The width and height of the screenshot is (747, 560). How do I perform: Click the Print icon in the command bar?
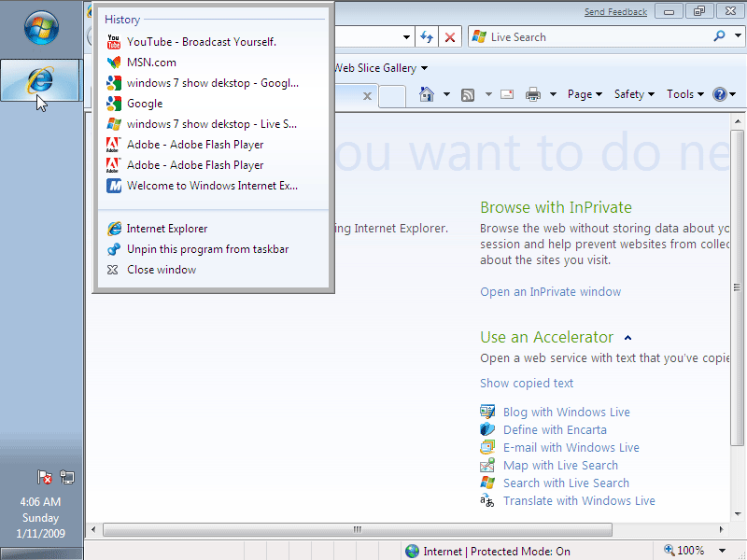click(533, 94)
